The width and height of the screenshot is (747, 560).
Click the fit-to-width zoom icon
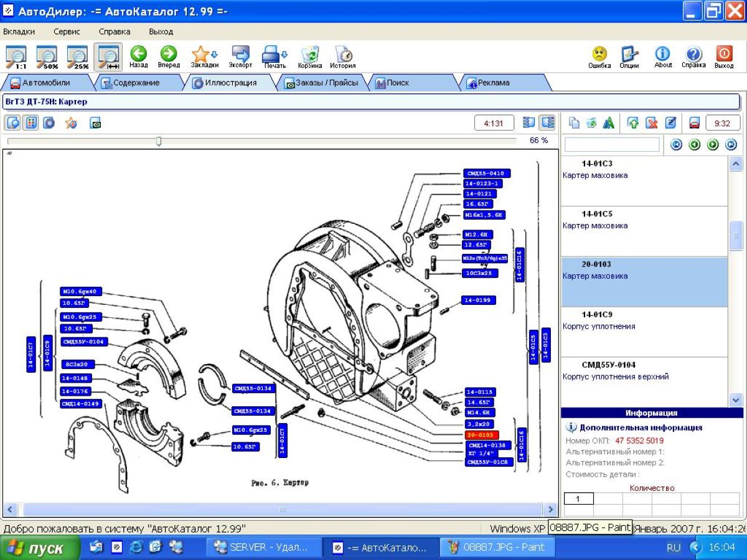(x=108, y=57)
